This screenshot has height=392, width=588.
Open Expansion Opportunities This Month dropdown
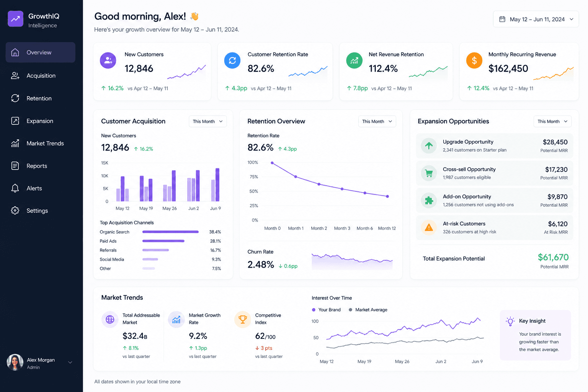coord(552,121)
